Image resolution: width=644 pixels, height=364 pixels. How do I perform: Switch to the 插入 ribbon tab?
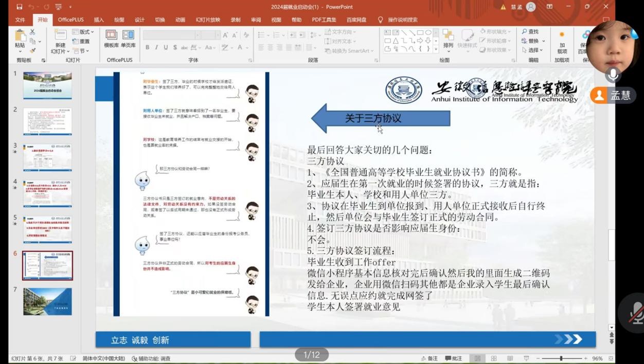point(99,20)
